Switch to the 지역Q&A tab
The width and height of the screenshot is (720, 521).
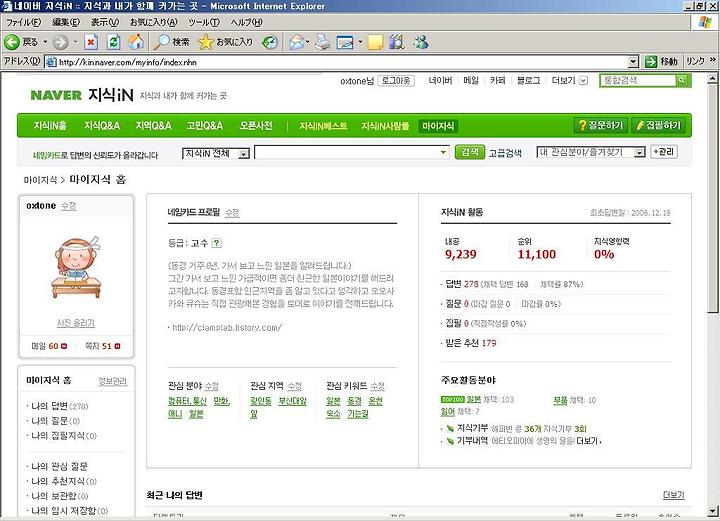pyautogui.click(x=153, y=126)
